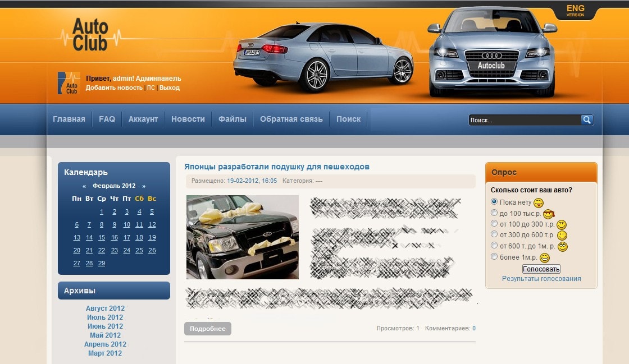The image size is (629, 364).
Task: Click the Auto Club logo in header
Action: (x=90, y=35)
